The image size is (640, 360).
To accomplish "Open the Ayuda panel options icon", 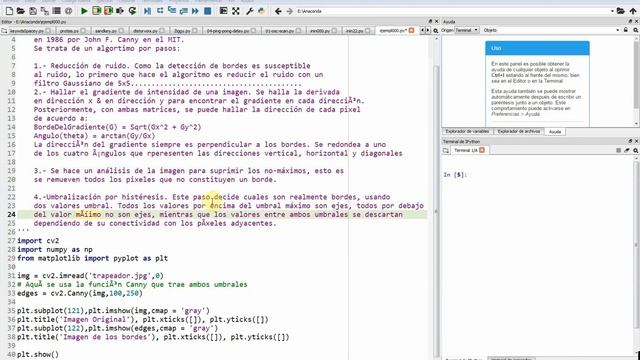I will [636, 30].
